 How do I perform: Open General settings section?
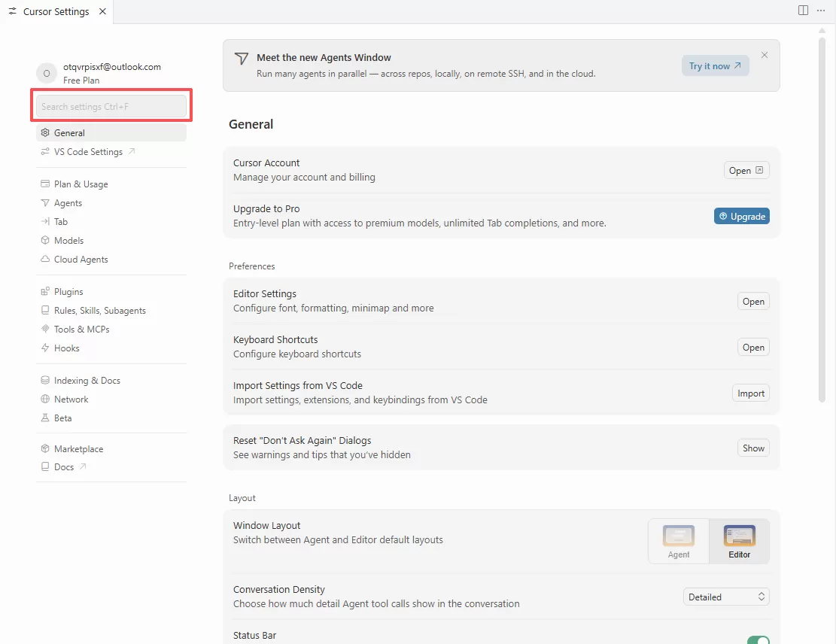pyautogui.click(x=111, y=132)
